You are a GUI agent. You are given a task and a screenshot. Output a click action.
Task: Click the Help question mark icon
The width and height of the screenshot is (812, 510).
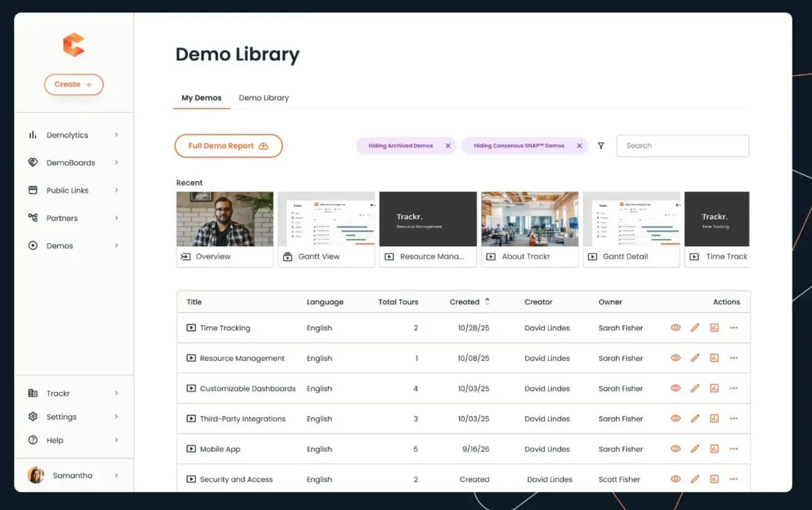(33, 440)
